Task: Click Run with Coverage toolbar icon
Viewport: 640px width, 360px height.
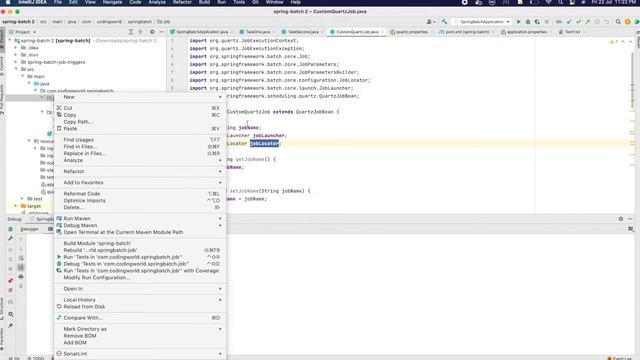Action: 537,22
